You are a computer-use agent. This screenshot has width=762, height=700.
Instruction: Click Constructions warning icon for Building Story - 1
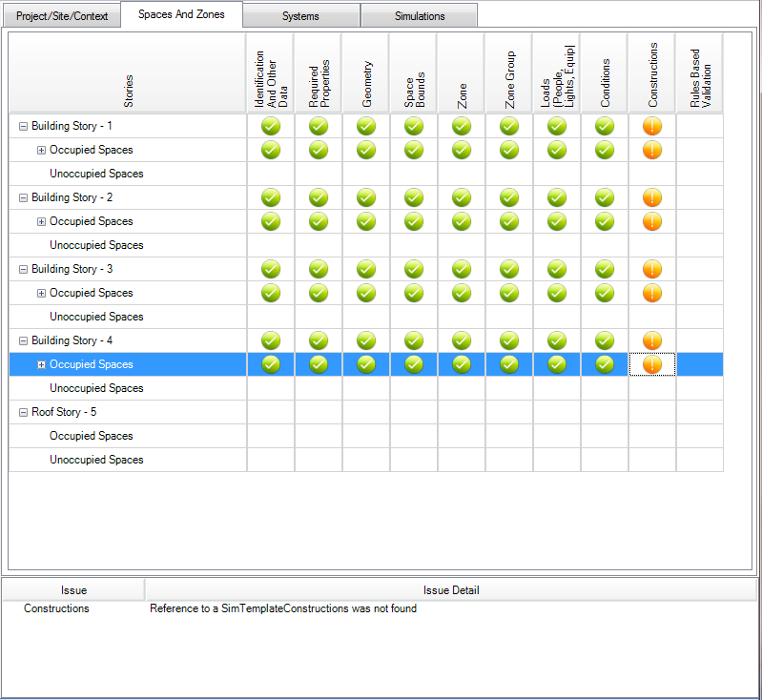pyautogui.click(x=652, y=126)
